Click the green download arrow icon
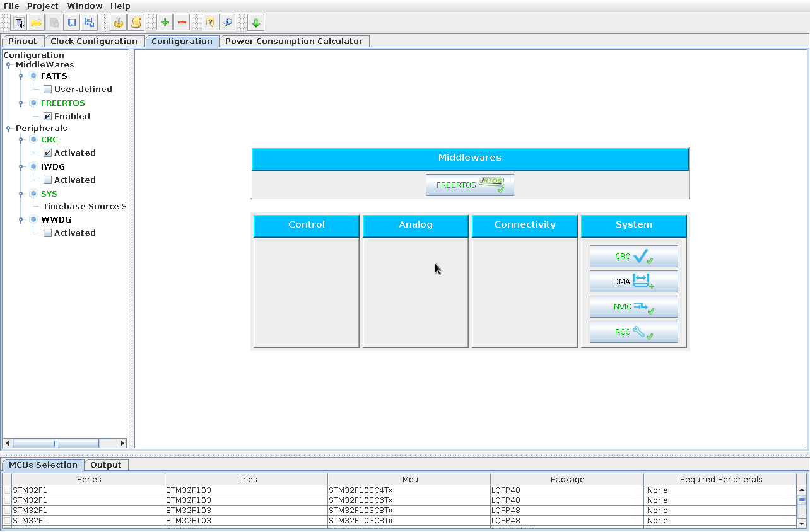This screenshot has height=532, width=810. pyautogui.click(x=255, y=23)
